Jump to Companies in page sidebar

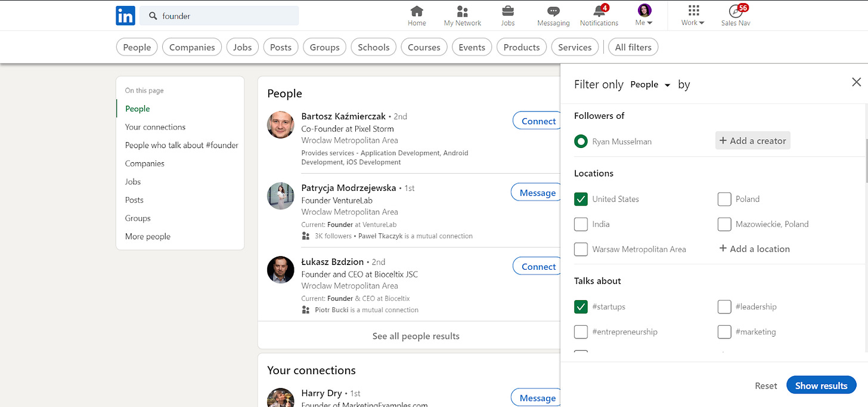tap(144, 163)
